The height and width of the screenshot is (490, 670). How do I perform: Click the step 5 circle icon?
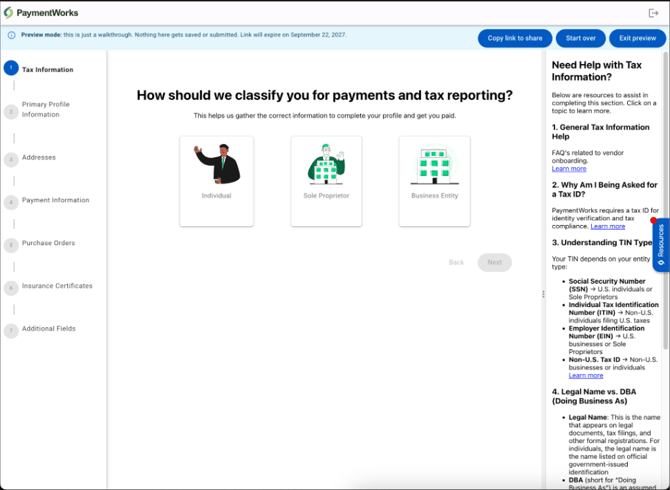pyautogui.click(x=11, y=245)
